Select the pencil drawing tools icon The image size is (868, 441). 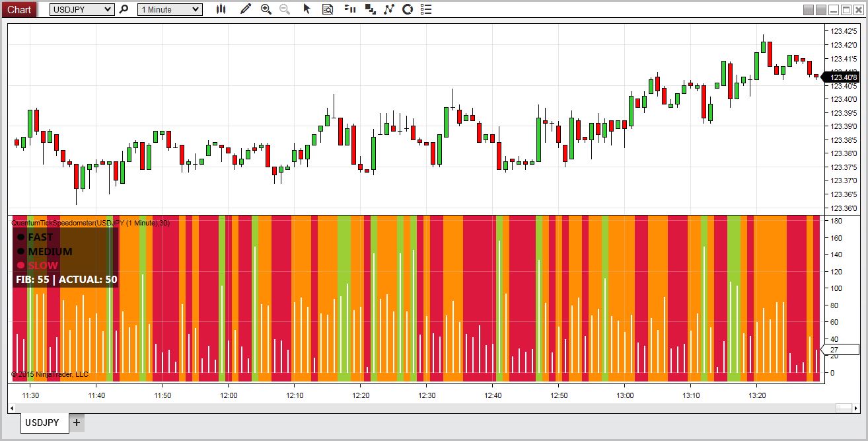coord(246,9)
